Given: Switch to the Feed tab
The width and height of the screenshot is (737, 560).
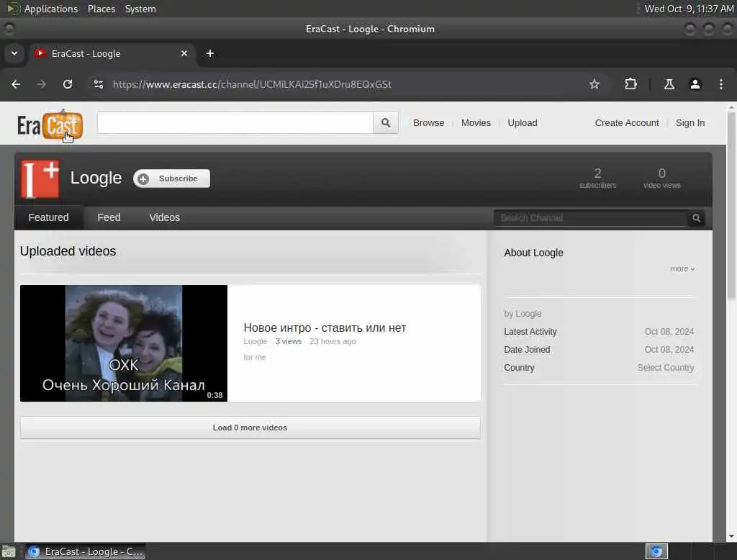Looking at the screenshot, I should pyautogui.click(x=109, y=217).
